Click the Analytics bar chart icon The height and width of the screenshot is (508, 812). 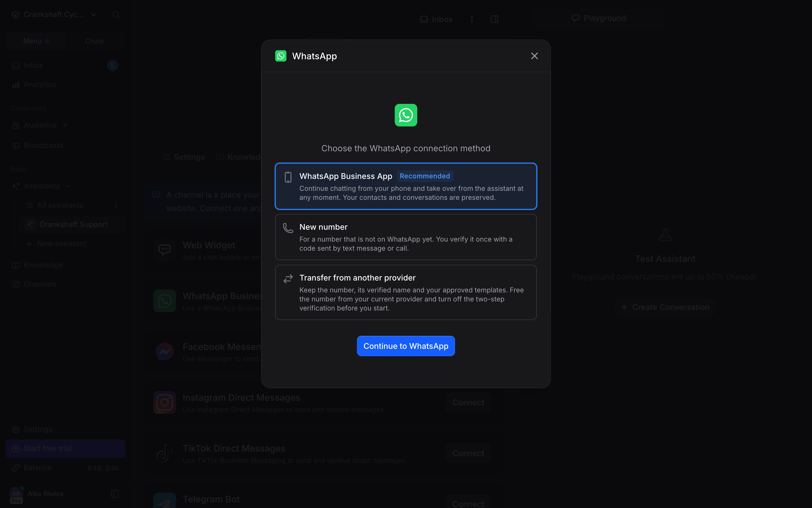[x=16, y=85]
